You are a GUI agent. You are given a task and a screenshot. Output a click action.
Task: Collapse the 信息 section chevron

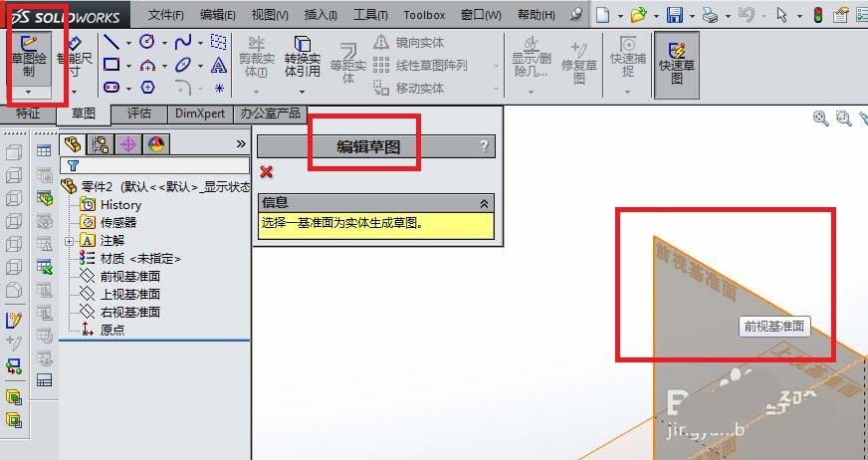point(484,204)
